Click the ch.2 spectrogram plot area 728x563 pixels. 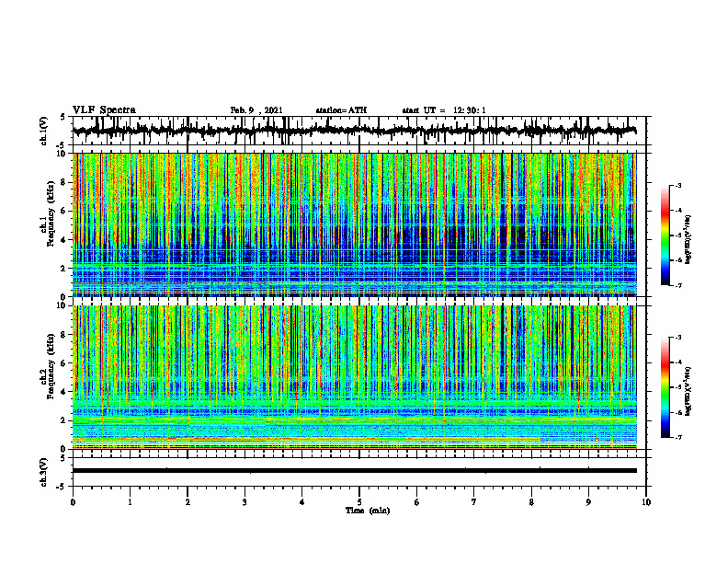[x=354, y=377]
